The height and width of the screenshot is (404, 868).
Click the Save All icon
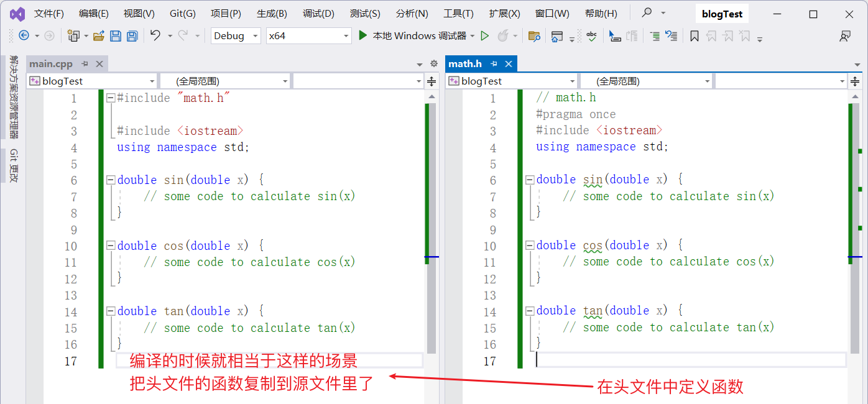132,36
